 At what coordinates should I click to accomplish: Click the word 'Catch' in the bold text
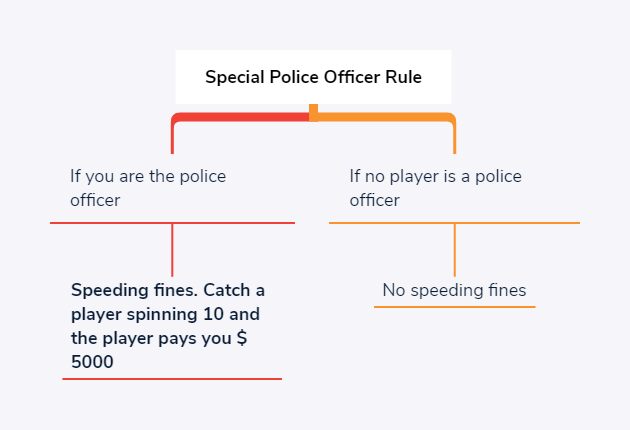point(227,290)
